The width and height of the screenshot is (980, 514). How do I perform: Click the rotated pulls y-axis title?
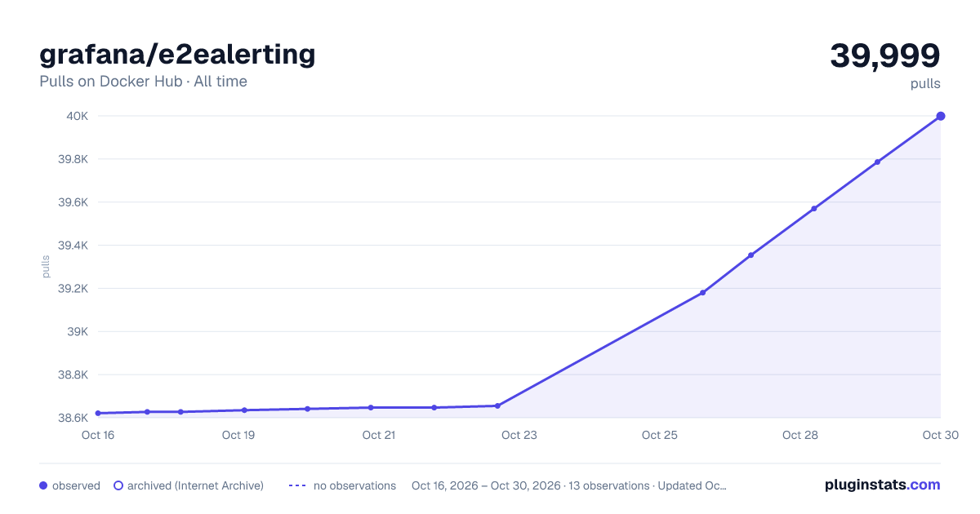(x=47, y=267)
